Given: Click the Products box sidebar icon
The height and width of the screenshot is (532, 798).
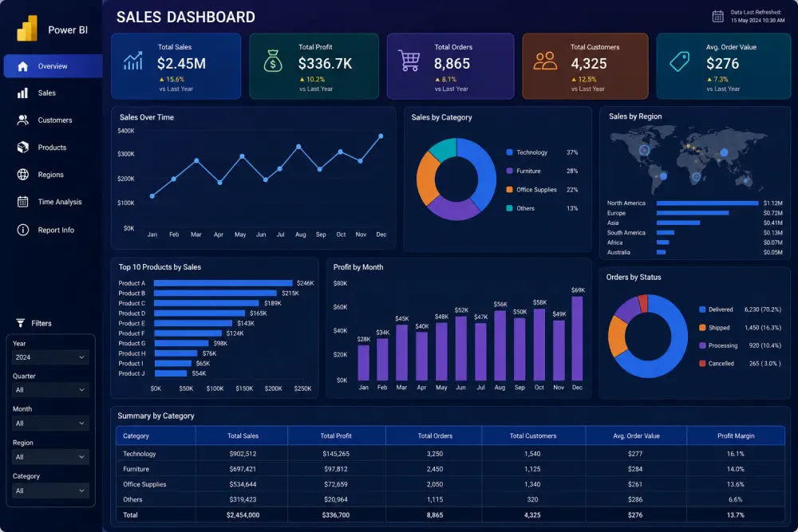Looking at the screenshot, I should (x=23, y=147).
